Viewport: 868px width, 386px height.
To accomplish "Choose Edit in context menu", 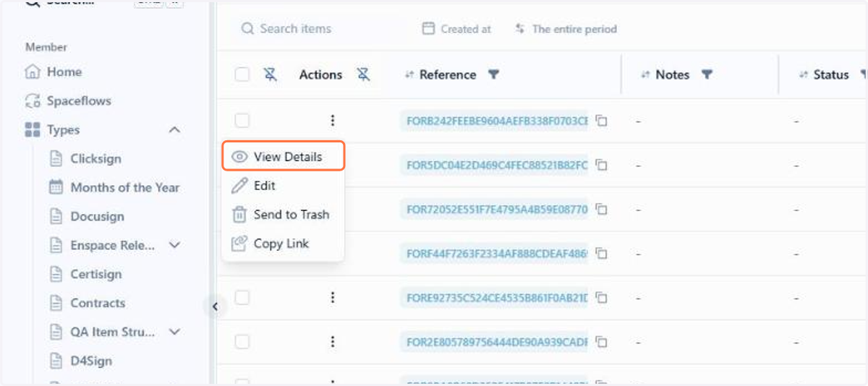I will click(283, 186).
